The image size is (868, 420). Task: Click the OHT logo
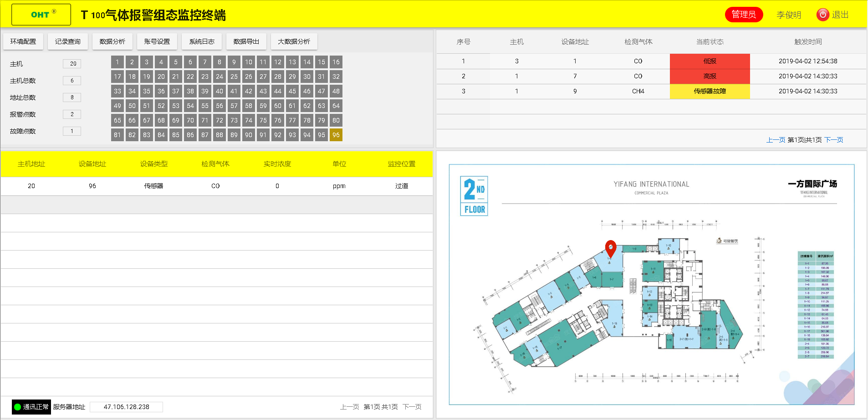[41, 15]
